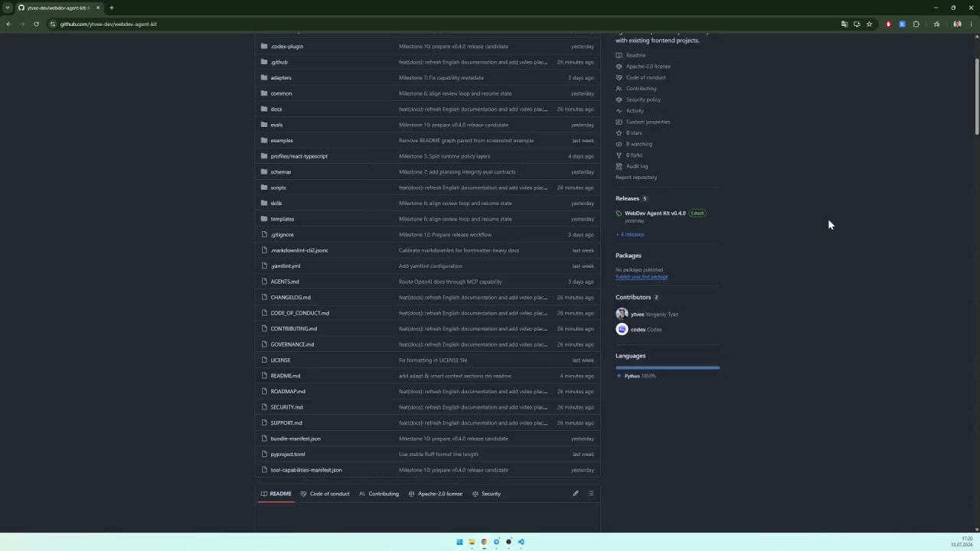
Task: Click the folder icon beside adapters
Action: 264,77
